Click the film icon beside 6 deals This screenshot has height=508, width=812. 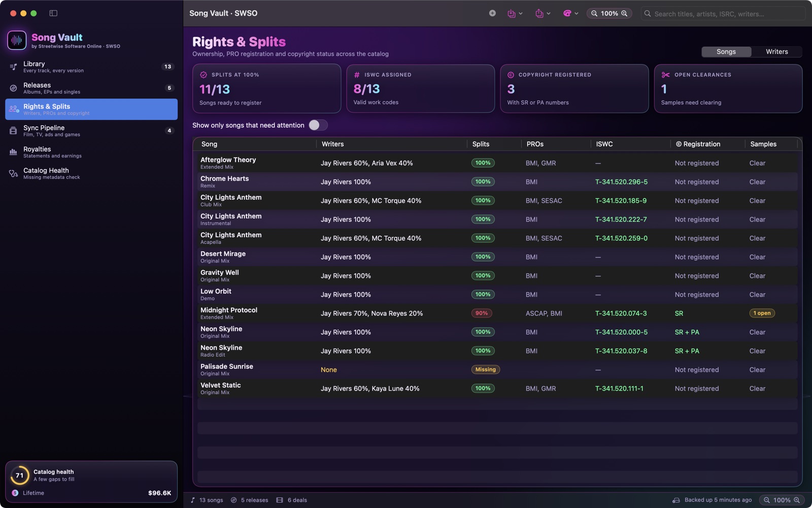point(280,500)
